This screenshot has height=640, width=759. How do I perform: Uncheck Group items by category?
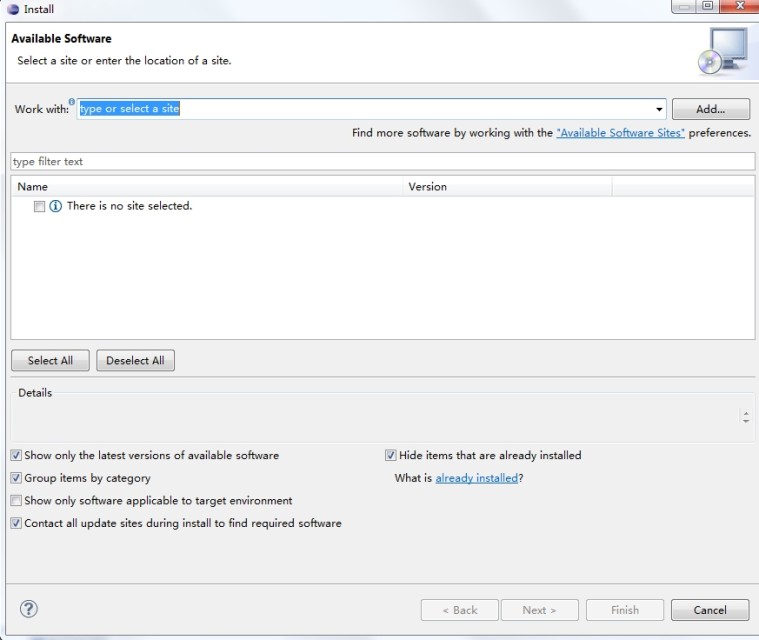tap(16, 478)
